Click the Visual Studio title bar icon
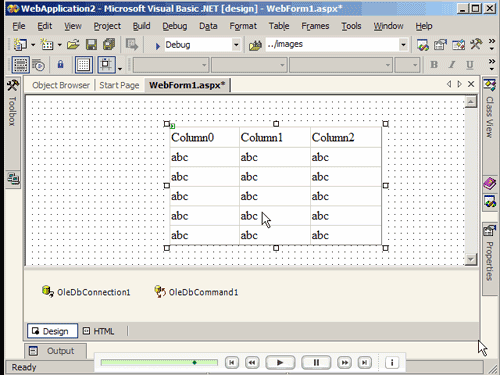The width and height of the screenshot is (500, 375). click(13, 8)
